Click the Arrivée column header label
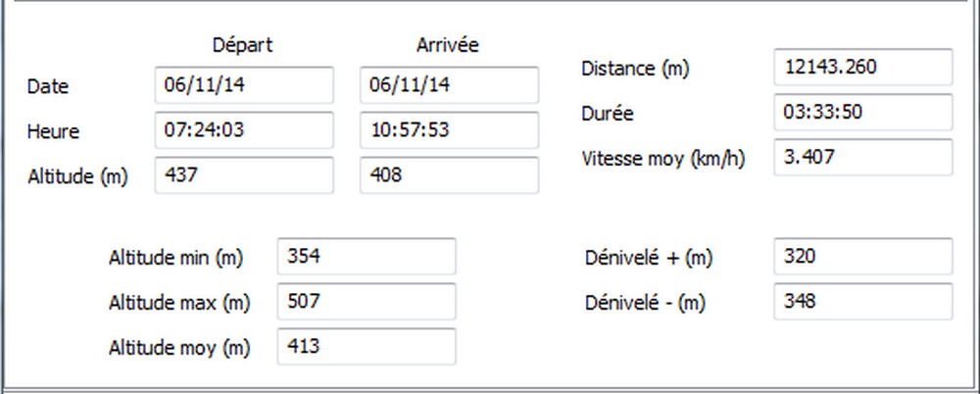This screenshot has height=394, width=980. pos(448,45)
